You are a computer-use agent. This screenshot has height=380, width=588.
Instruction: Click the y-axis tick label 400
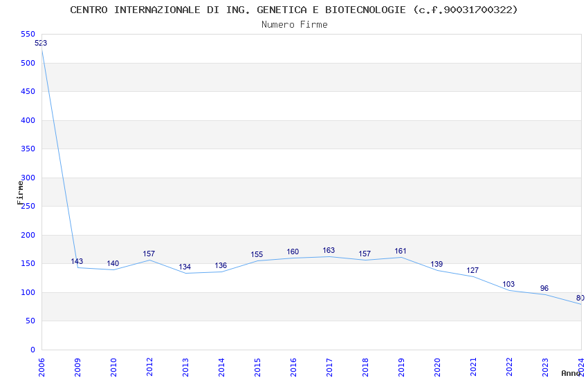pos(28,120)
